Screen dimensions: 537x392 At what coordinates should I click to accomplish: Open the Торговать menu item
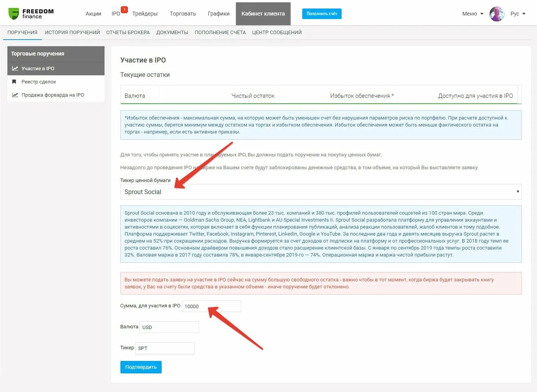click(x=183, y=14)
